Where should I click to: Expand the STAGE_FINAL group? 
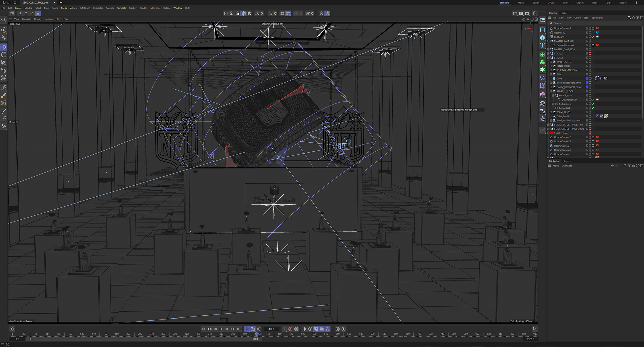pos(548,133)
